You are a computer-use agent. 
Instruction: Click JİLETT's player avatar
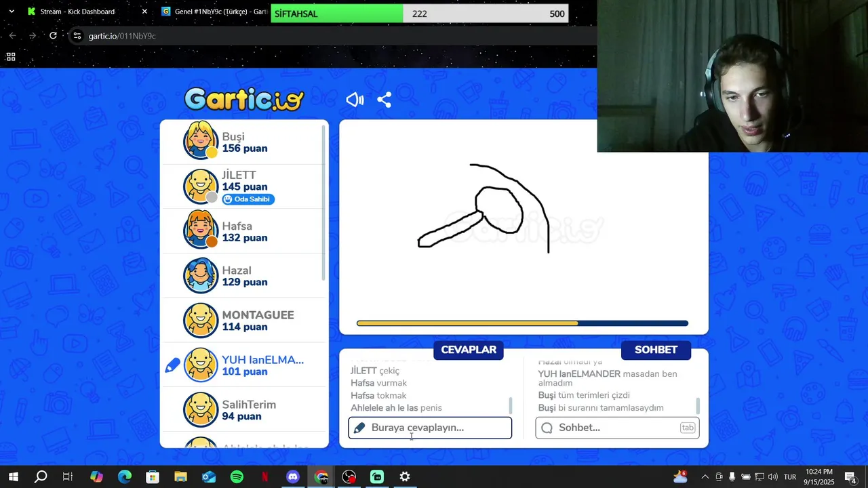(201, 186)
